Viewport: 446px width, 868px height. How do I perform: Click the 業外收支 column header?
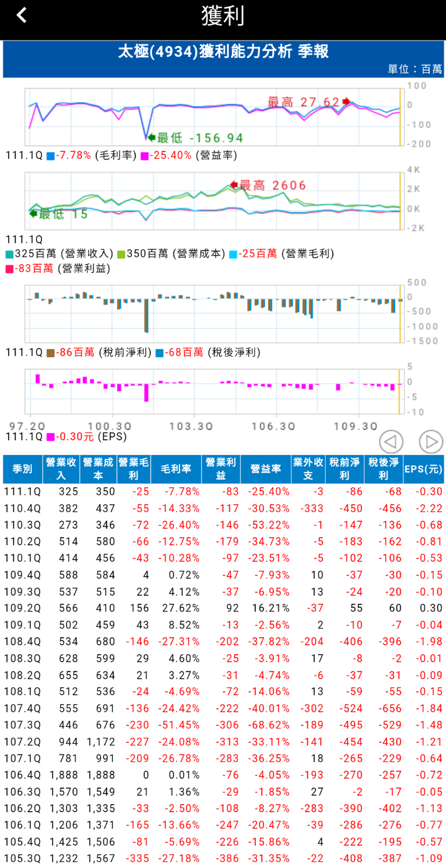(x=308, y=469)
